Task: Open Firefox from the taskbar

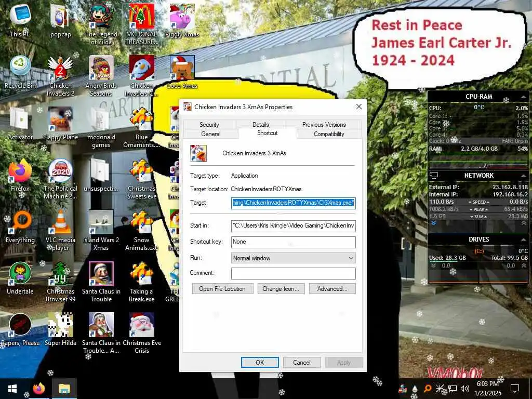Action: coord(39,389)
